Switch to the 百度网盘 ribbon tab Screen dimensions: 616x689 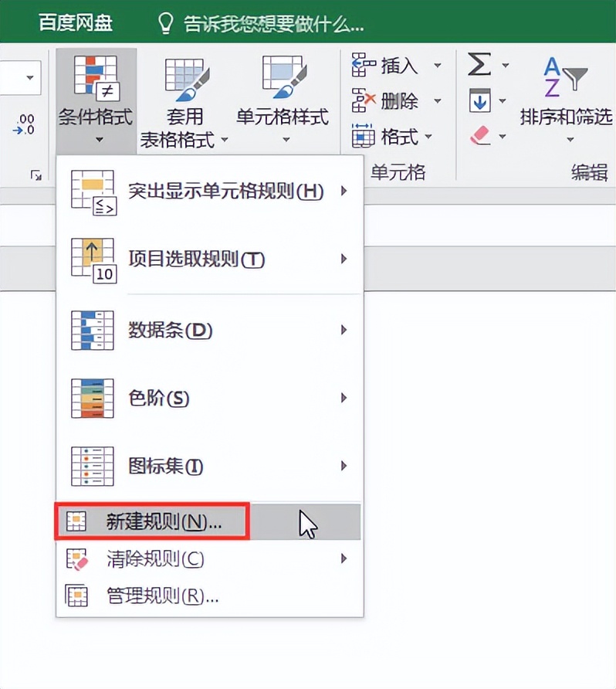point(76,23)
